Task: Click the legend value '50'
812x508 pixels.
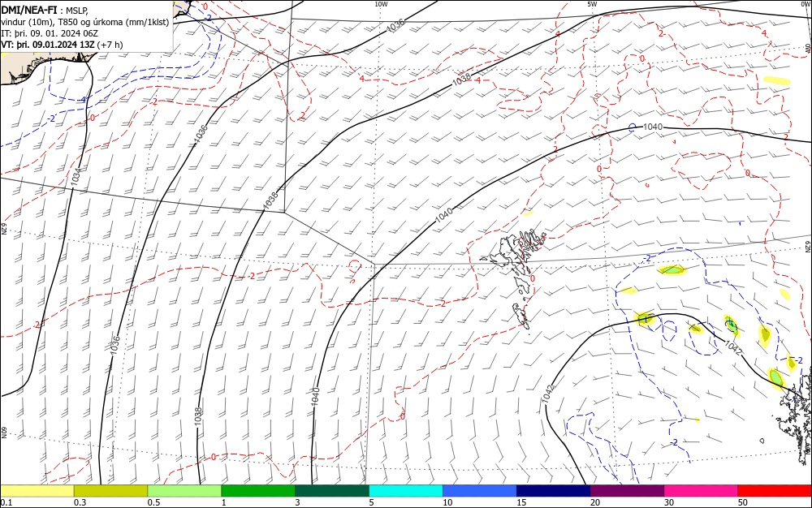Action: pyautogui.click(x=743, y=502)
